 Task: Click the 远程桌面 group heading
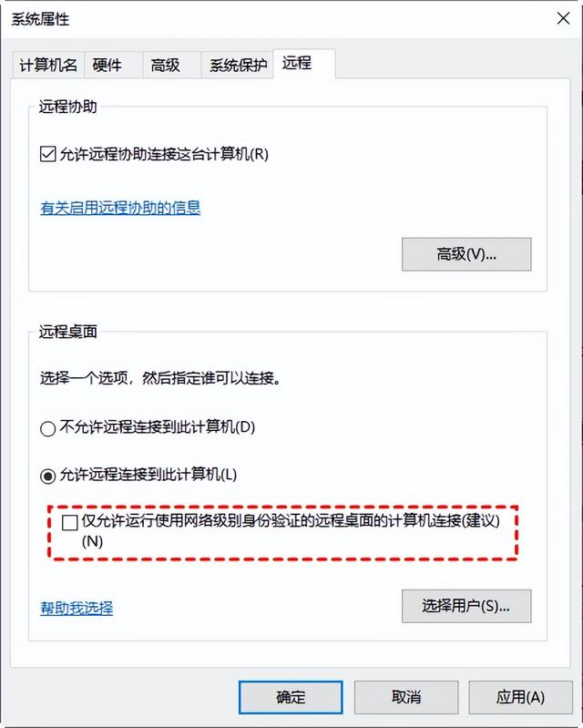tap(67, 332)
